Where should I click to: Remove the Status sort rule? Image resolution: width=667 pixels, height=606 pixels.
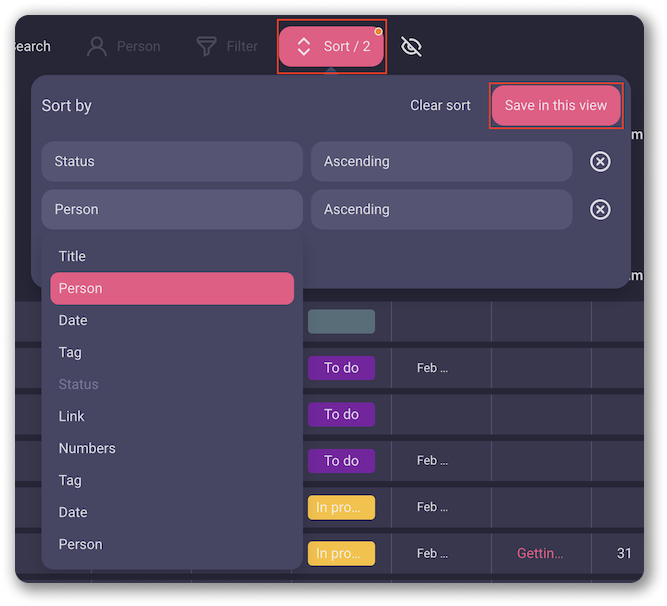(600, 161)
